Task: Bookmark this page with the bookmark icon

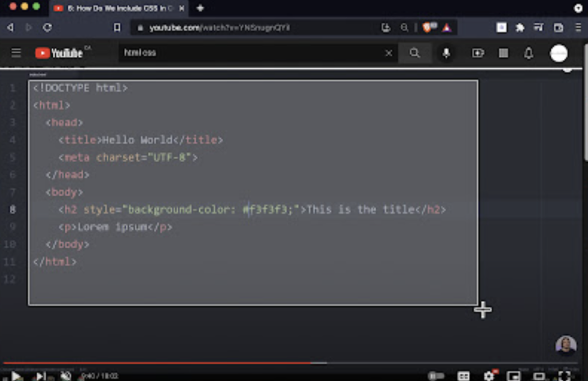Action: tap(117, 28)
